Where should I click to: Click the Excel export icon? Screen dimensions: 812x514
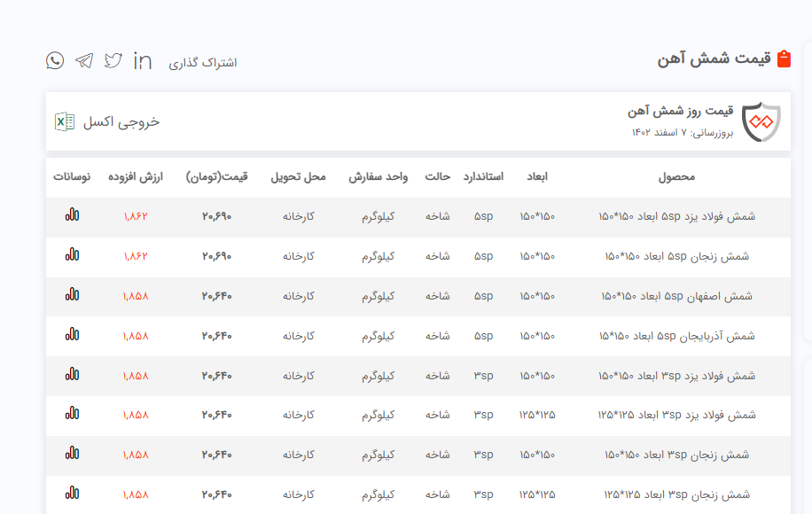click(65, 122)
